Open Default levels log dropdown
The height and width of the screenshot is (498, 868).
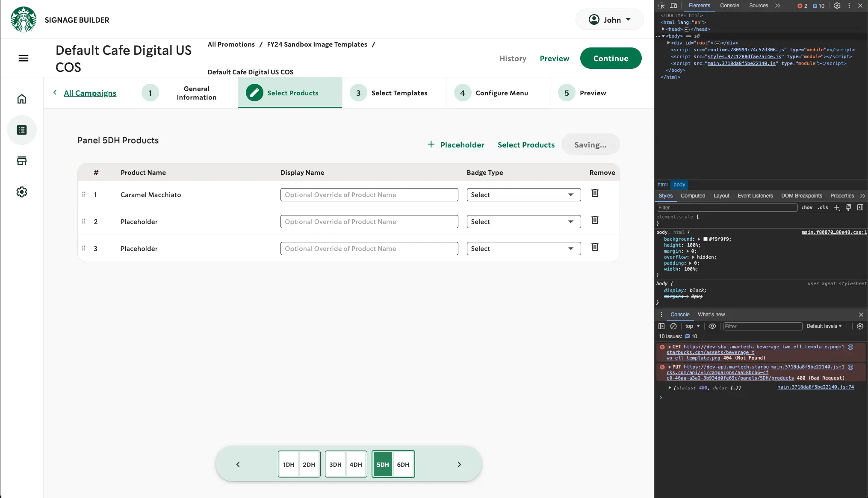824,326
